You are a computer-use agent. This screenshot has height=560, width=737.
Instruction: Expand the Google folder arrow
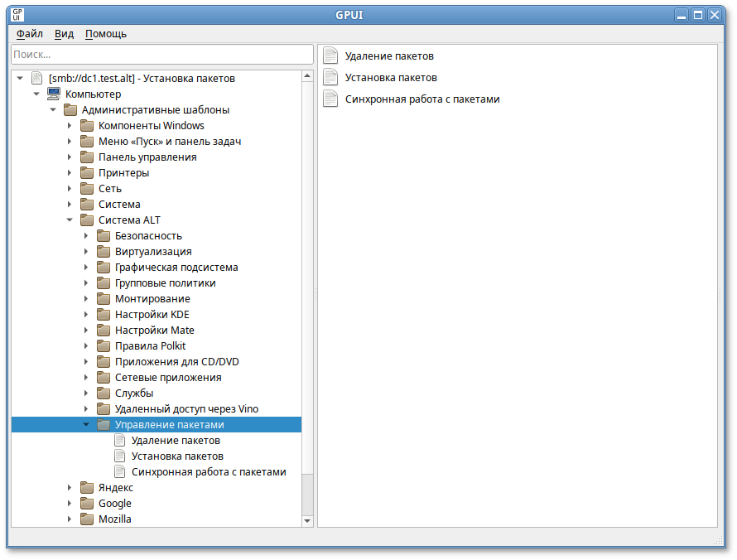(x=70, y=504)
